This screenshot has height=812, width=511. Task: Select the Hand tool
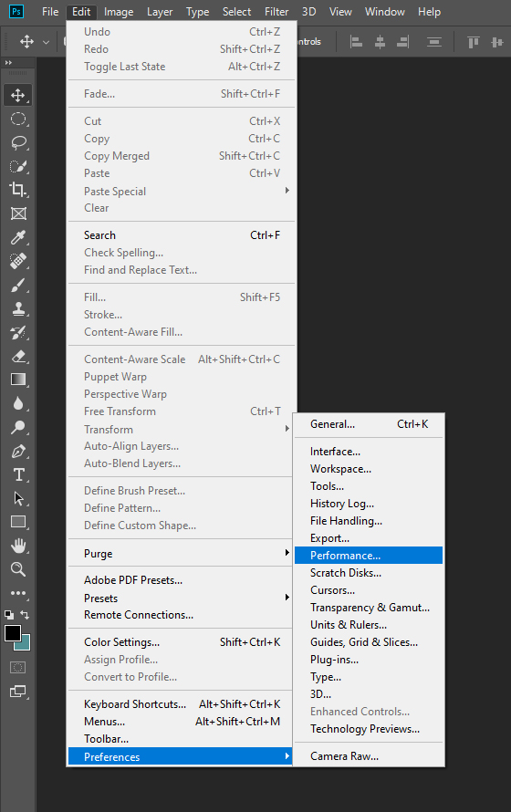click(x=18, y=546)
